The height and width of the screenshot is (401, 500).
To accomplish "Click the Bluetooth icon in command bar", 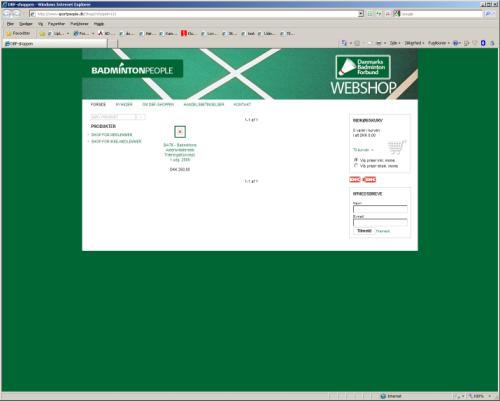I will 483,43.
